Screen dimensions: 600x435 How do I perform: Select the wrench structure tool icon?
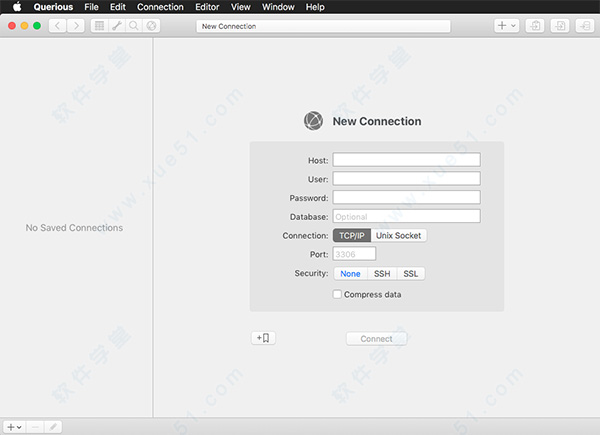(116, 26)
